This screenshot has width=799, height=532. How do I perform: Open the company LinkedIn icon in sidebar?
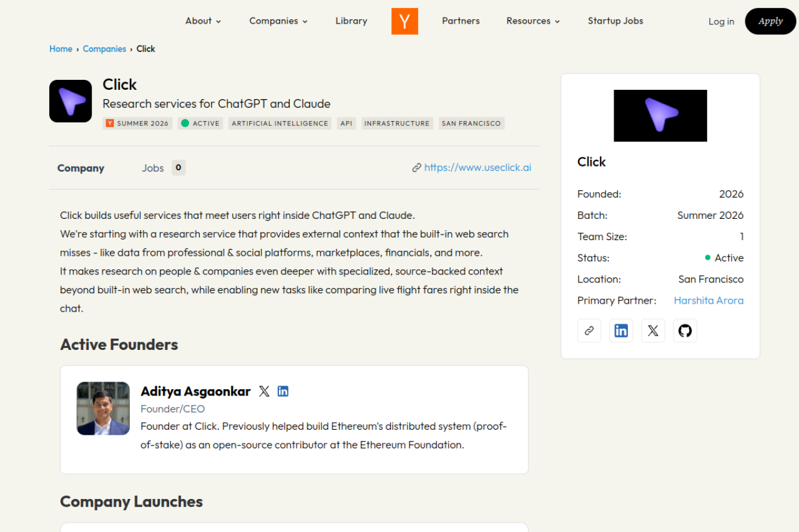coord(621,331)
